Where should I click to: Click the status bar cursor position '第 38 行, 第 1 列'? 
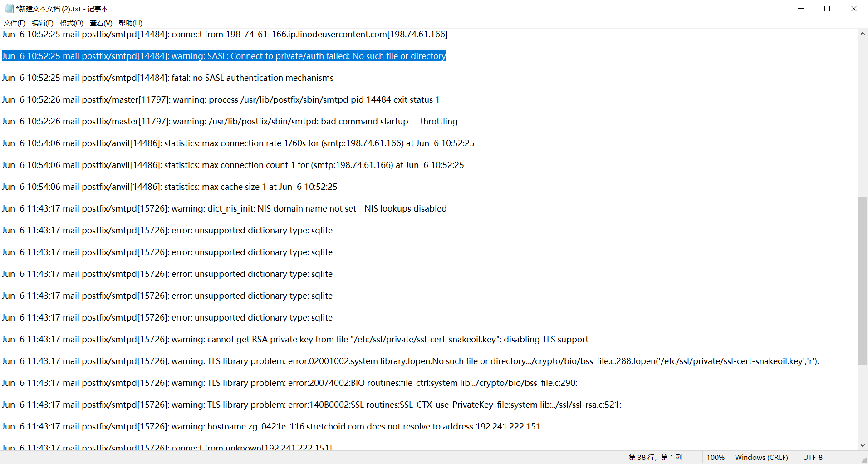[x=656, y=457]
